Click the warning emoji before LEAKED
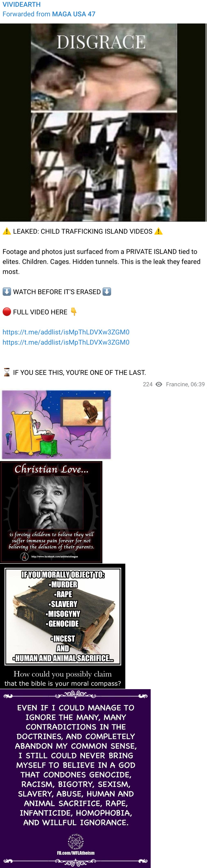 7,232
